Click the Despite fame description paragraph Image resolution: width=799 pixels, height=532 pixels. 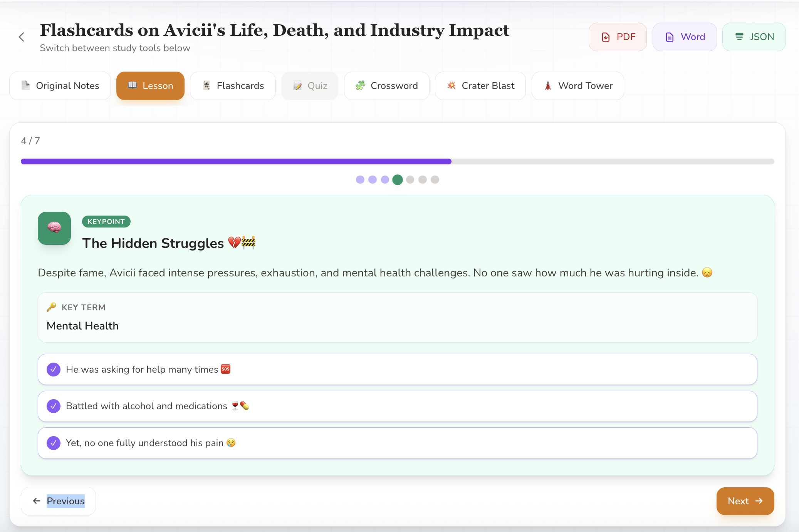(375, 273)
